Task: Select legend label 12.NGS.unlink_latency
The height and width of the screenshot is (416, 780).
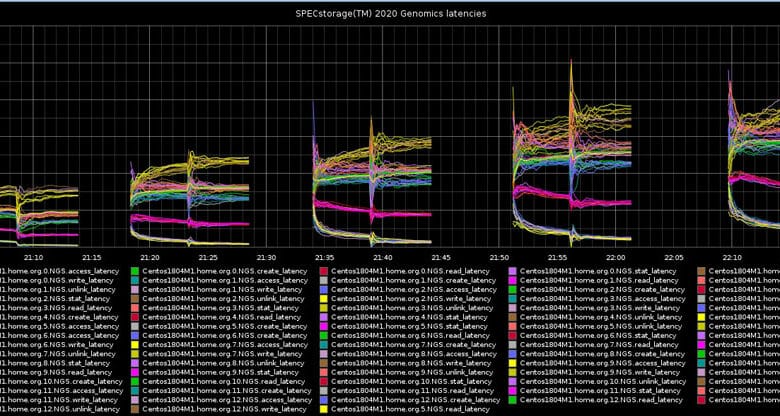Action: [x=60, y=410]
